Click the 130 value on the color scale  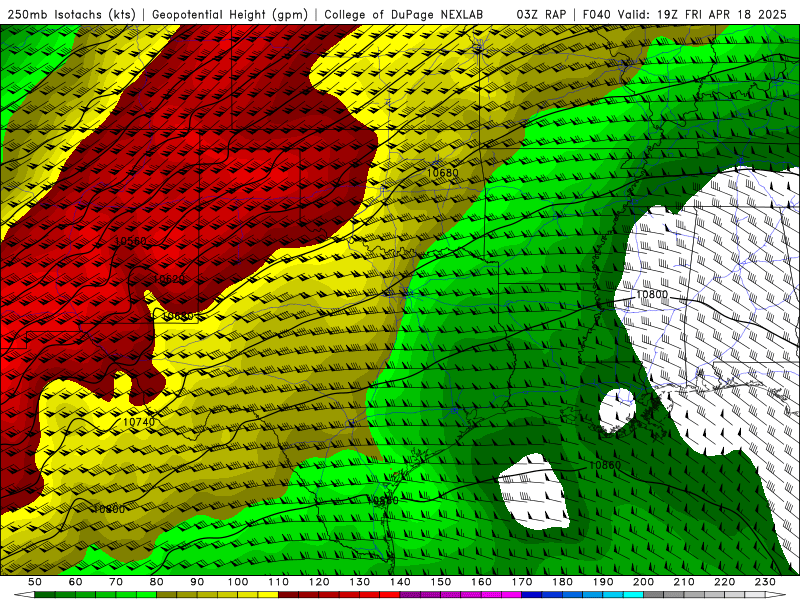(x=359, y=582)
